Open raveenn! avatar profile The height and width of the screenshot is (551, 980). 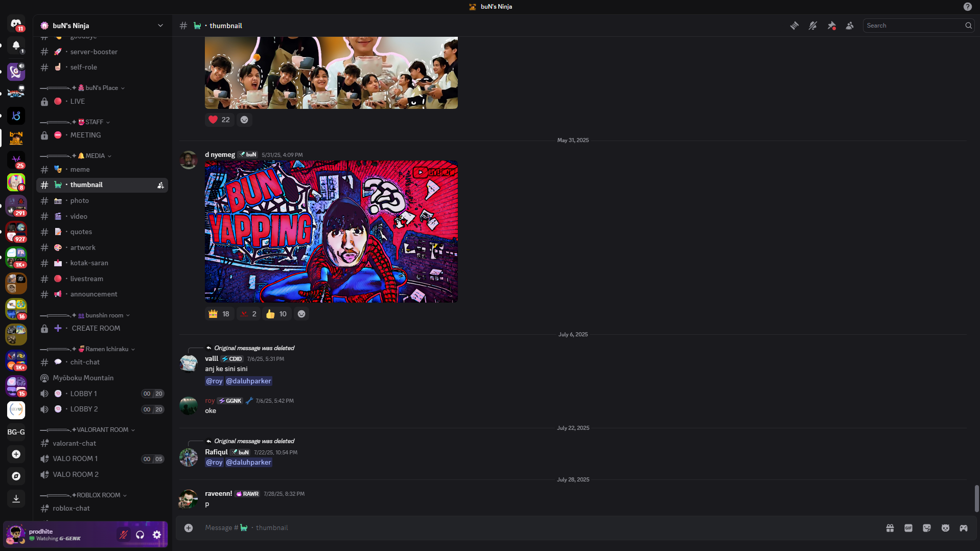point(189,499)
